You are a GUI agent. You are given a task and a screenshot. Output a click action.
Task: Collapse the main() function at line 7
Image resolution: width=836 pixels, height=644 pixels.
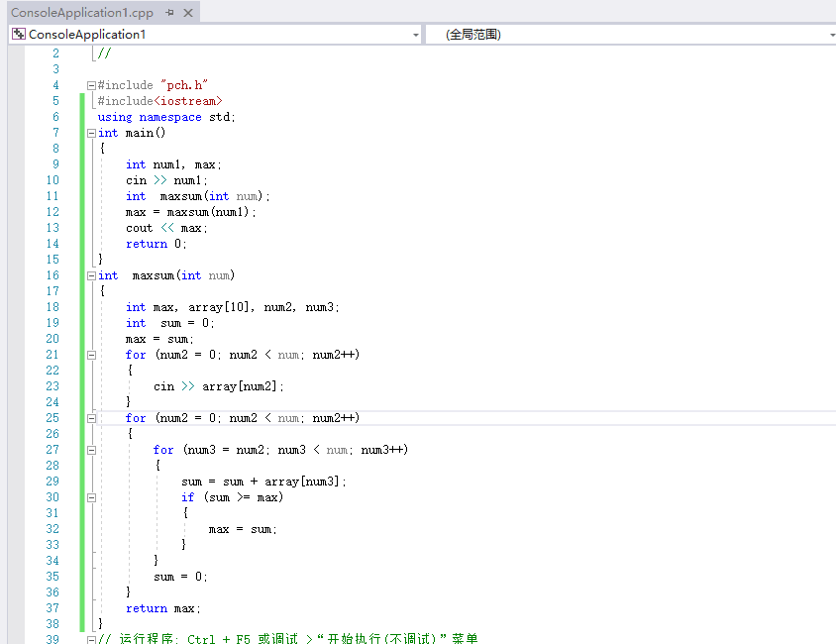click(91, 134)
